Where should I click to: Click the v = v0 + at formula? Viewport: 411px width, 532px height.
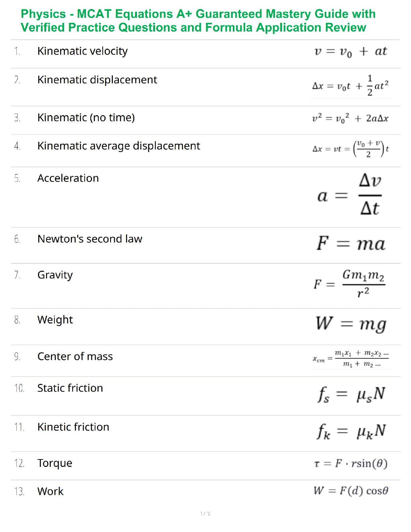point(350,51)
